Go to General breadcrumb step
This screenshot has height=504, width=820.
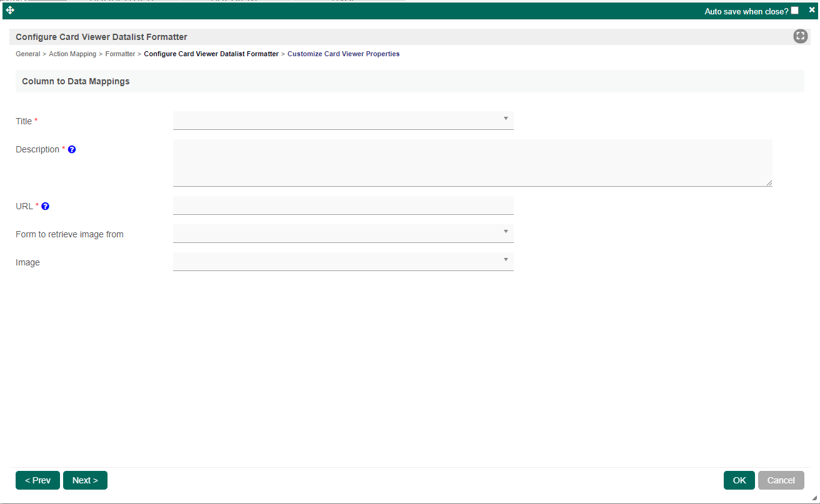point(28,54)
